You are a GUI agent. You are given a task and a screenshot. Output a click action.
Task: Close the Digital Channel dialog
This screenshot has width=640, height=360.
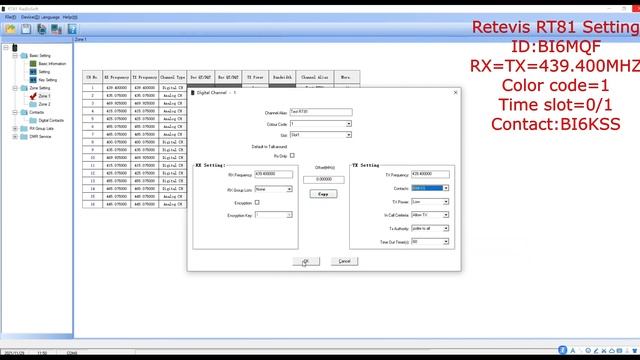[456, 93]
